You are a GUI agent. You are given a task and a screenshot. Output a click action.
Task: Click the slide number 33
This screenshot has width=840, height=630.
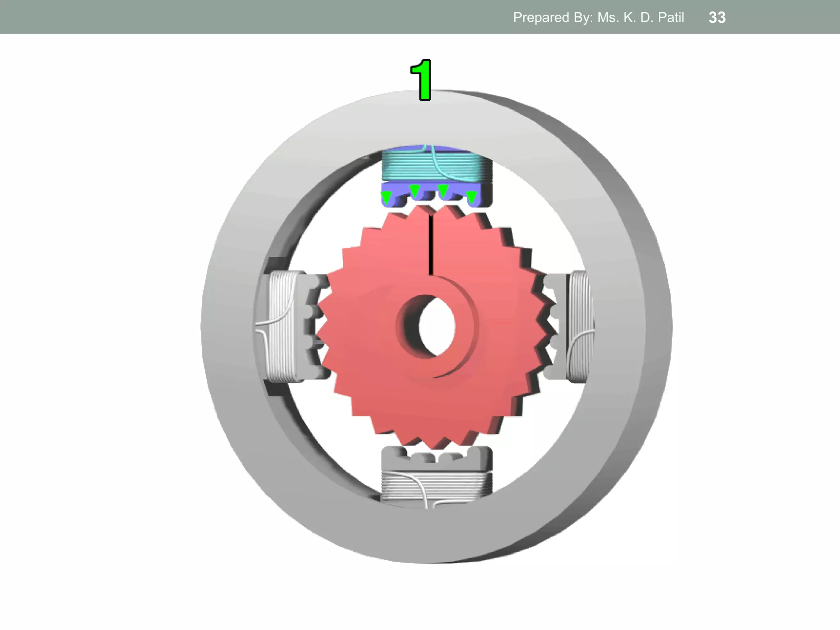(x=717, y=17)
